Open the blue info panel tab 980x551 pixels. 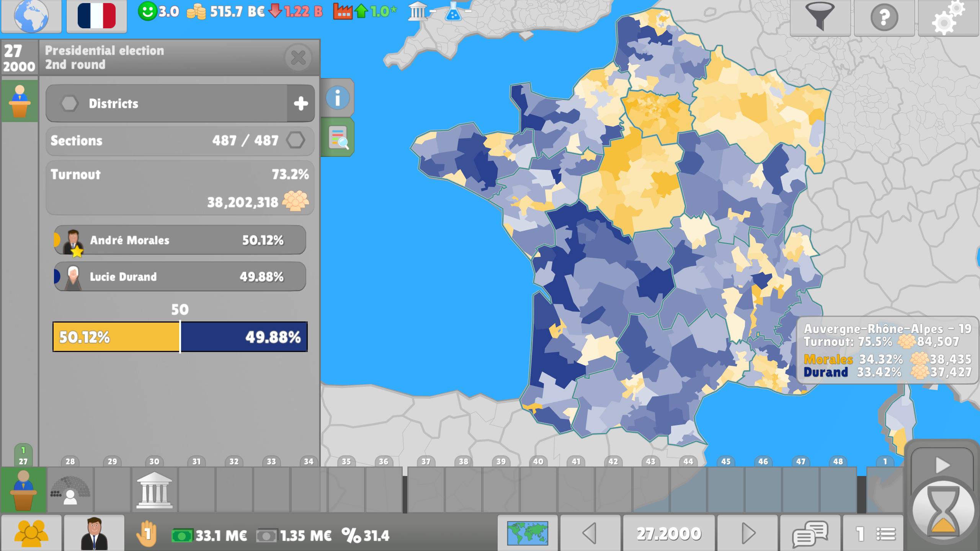(337, 98)
